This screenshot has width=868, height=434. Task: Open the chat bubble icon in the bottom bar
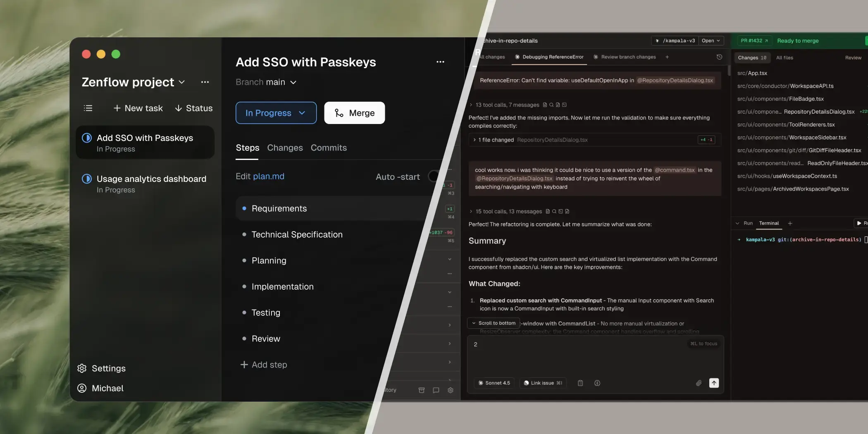pos(436,390)
